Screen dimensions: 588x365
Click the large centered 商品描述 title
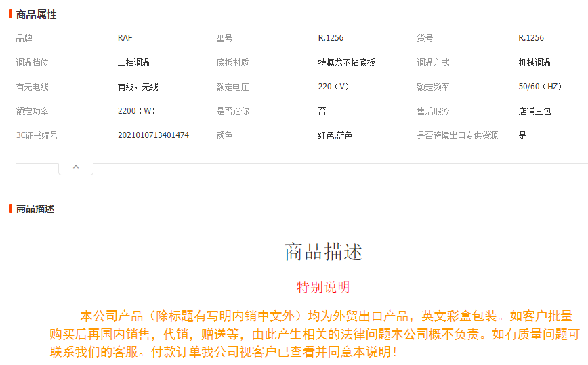click(x=323, y=252)
